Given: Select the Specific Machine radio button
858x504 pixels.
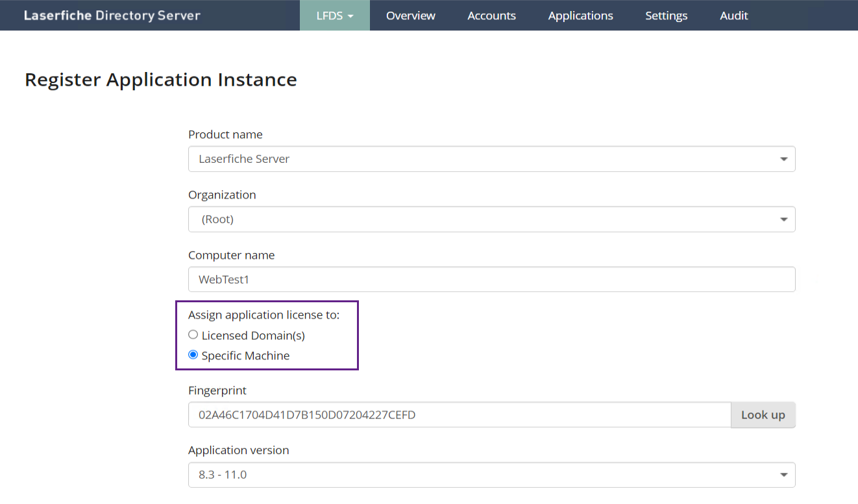Looking at the screenshot, I should 193,355.
